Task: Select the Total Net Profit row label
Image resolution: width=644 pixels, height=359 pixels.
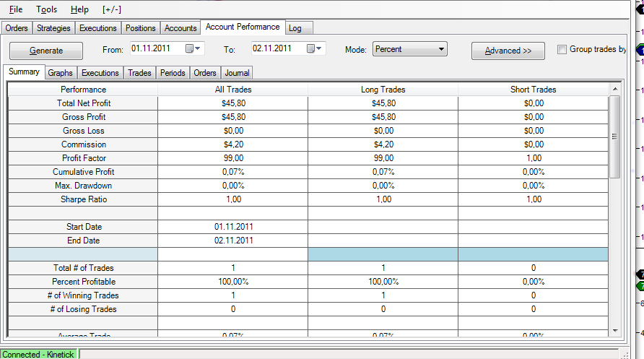Action: coord(83,103)
